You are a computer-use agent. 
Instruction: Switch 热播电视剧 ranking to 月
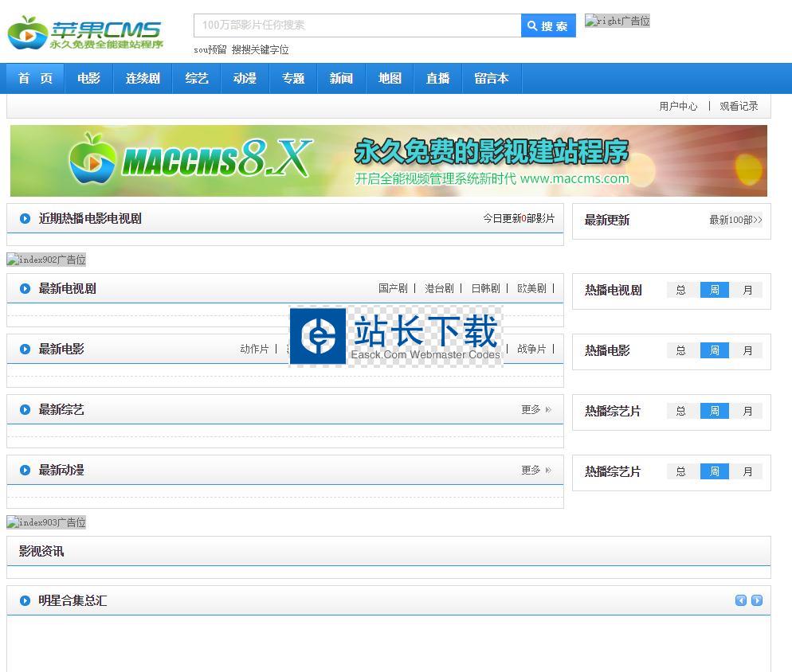747,290
